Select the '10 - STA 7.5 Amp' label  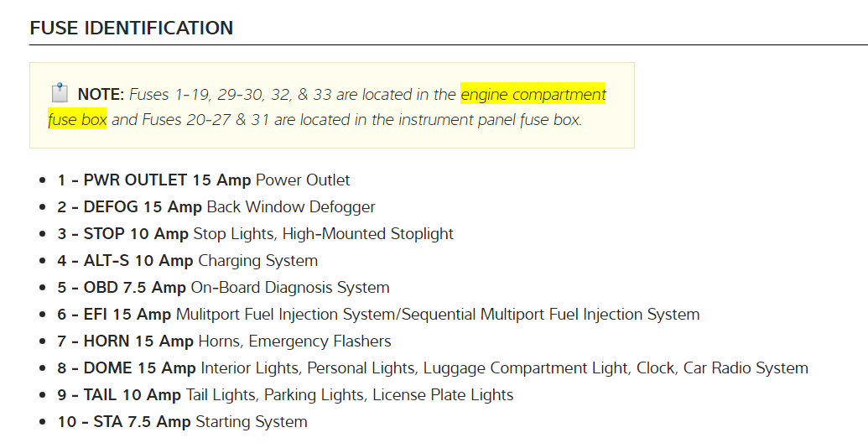[x=124, y=421]
